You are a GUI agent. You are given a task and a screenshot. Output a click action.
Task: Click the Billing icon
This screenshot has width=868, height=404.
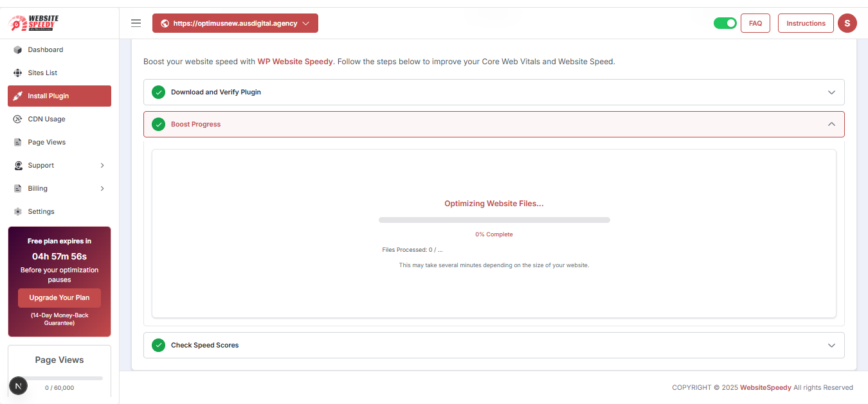(18, 188)
